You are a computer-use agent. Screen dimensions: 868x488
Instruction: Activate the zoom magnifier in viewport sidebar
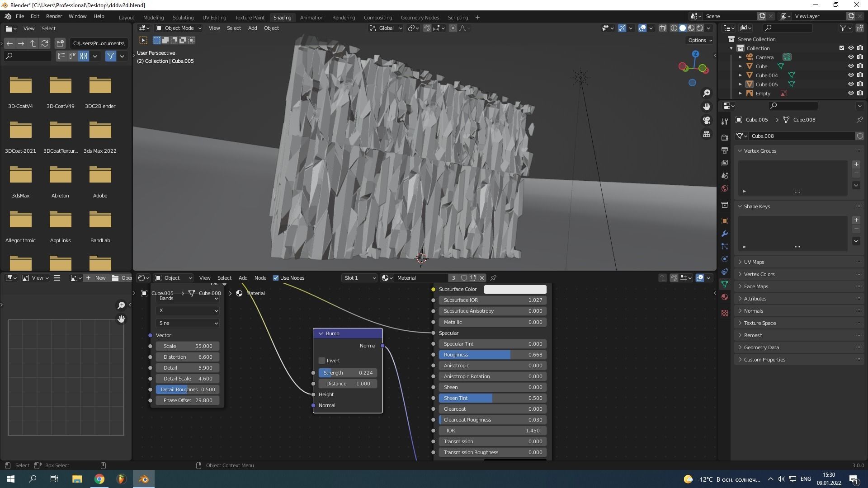[x=707, y=93]
